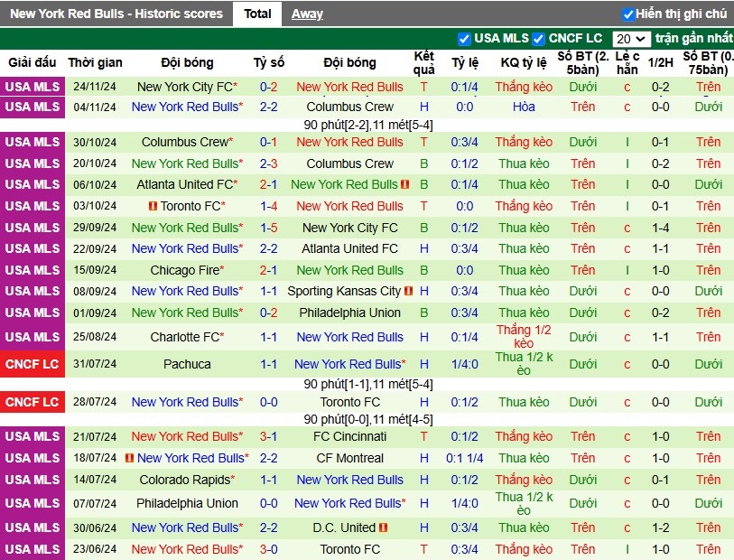The height and width of the screenshot is (560, 734).
Task: Open CF Montreal team link
Action: 349,458
